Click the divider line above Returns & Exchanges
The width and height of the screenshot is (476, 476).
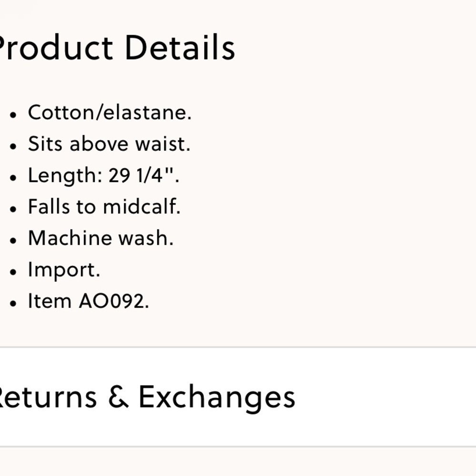tap(238, 347)
